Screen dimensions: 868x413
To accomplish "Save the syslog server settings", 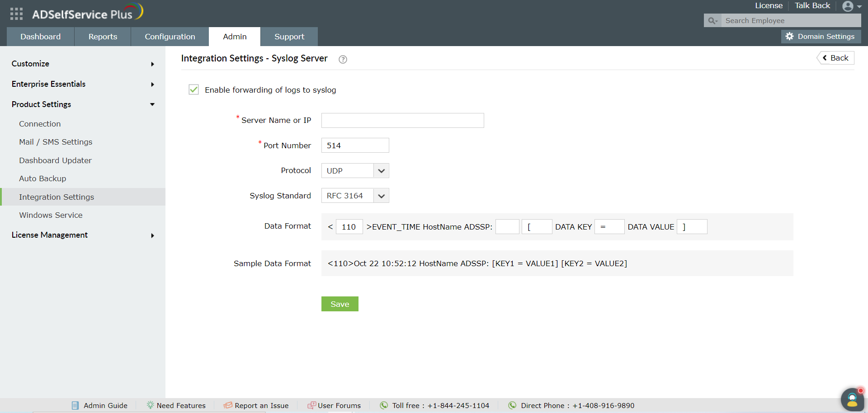I will click(x=340, y=304).
